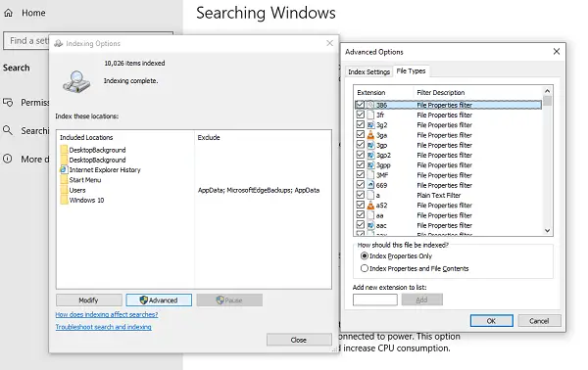Click OK in Advanced Options dialog
Viewport: 588px width, 370px height.
492,321
